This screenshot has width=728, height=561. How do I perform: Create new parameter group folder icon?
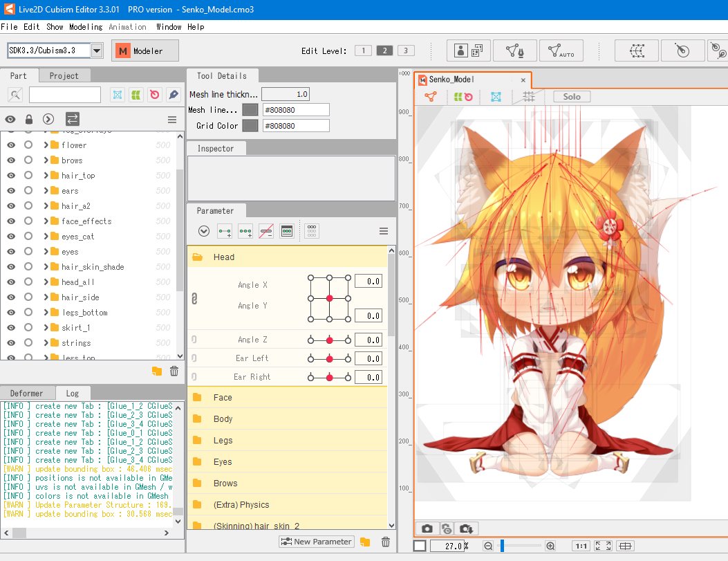tap(365, 542)
